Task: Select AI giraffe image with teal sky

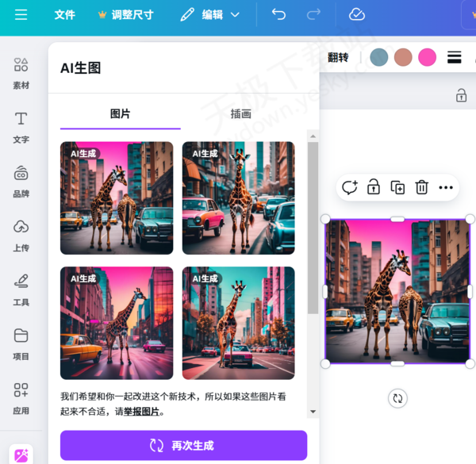Action: [x=238, y=323]
